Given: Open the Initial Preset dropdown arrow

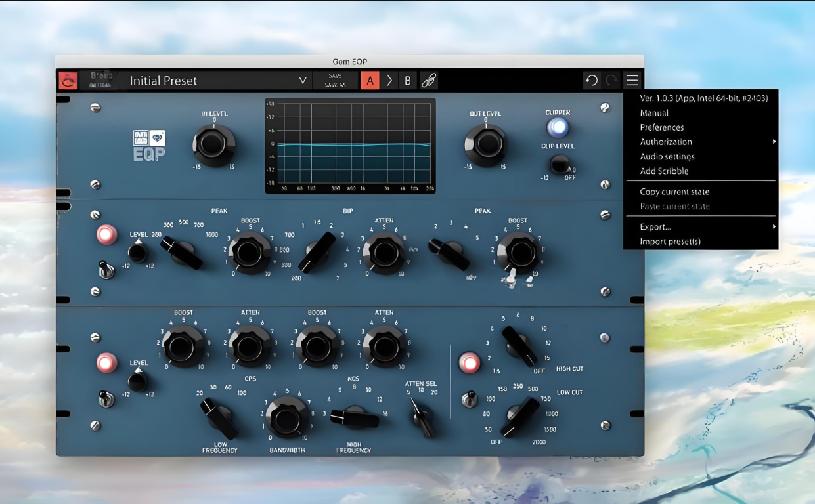Looking at the screenshot, I should pos(303,81).
